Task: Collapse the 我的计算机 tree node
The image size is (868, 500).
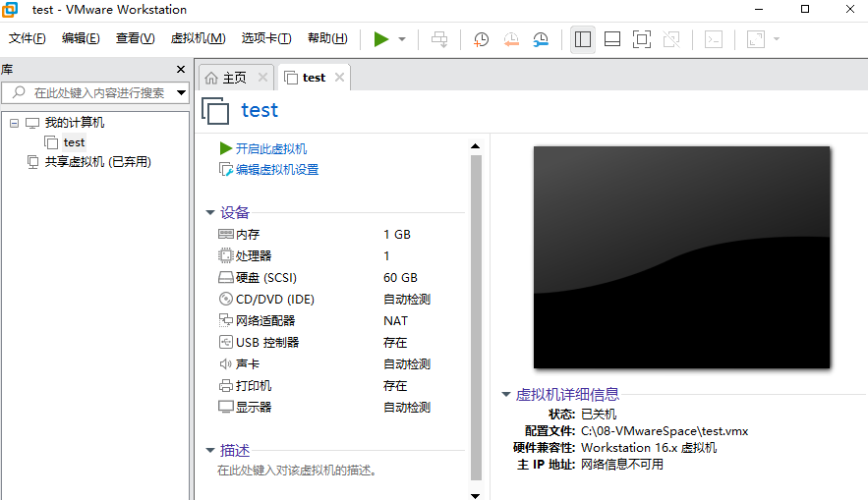Action: click(x=15, y=123)
